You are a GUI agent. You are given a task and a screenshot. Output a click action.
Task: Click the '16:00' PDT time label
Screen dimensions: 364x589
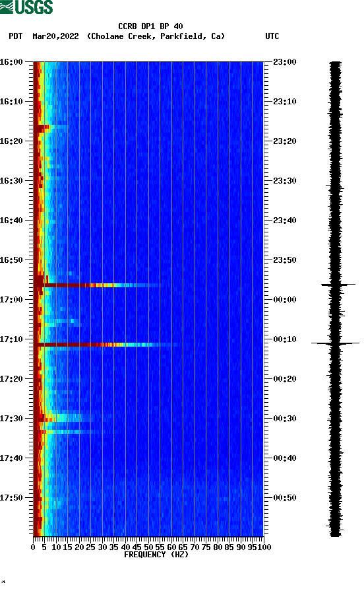(x=11, y=62)
